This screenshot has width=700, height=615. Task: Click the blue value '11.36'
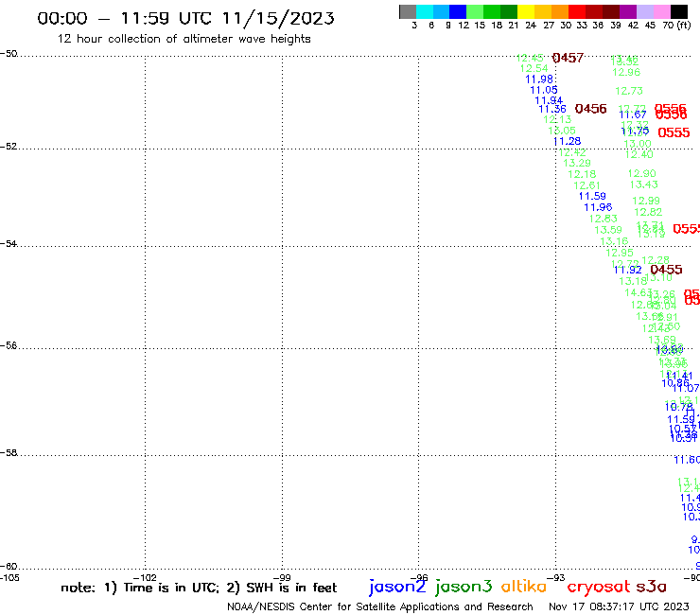click(552, 109)
